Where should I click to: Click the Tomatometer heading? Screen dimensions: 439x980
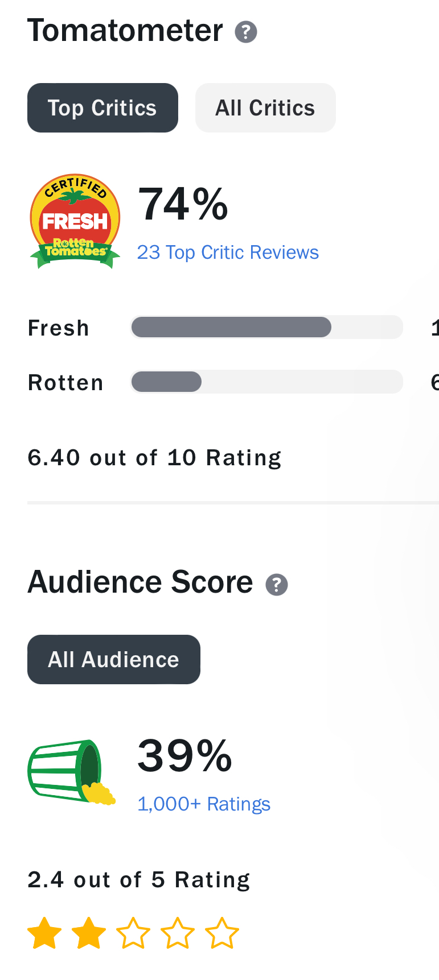[125, 31]
